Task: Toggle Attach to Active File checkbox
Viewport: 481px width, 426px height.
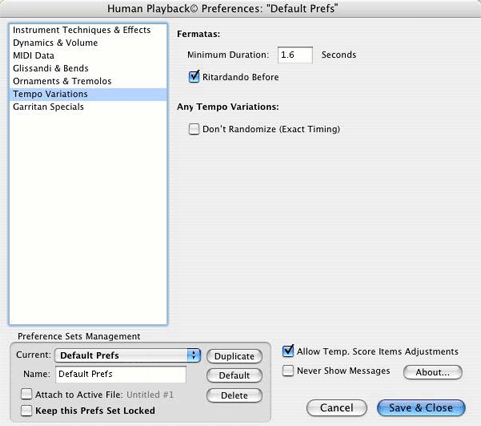Action: click(x=26, y=394)
